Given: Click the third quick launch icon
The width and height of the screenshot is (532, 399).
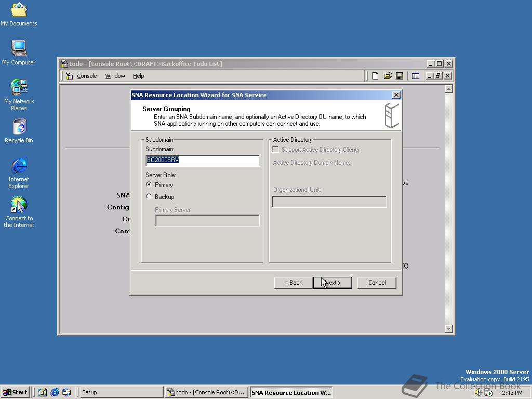Looking at the screenshot, I should tap(66, 392).
